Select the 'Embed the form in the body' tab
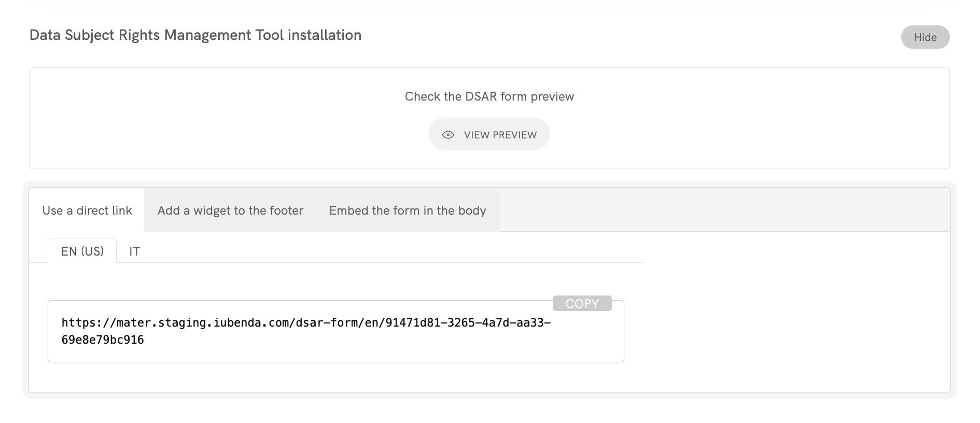 tap(408, 210)
